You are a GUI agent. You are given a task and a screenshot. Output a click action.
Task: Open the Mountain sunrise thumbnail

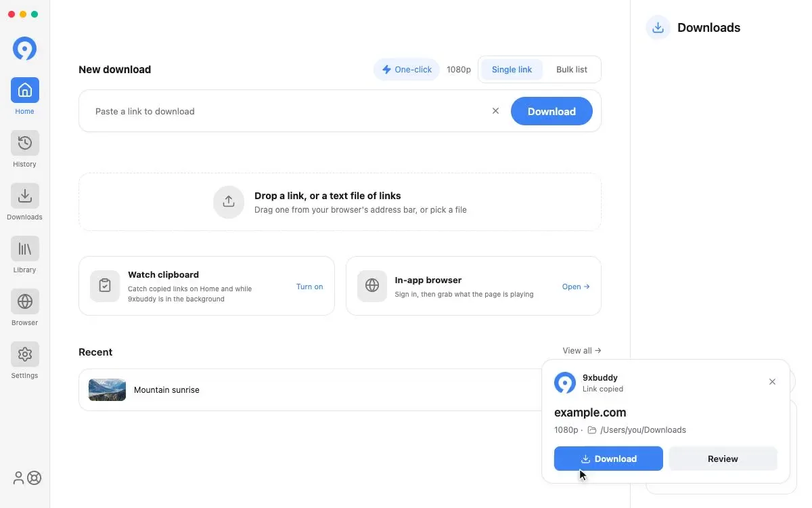point(107,390)
